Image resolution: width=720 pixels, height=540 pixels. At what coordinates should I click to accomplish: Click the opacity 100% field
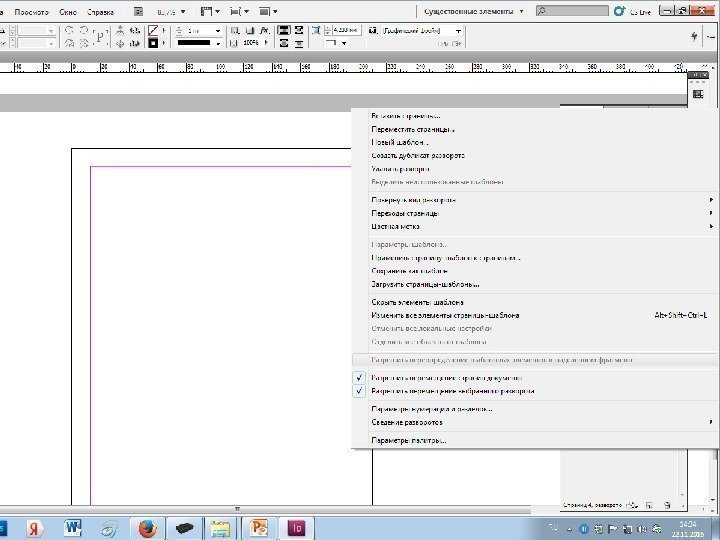(x=251, y=43)
